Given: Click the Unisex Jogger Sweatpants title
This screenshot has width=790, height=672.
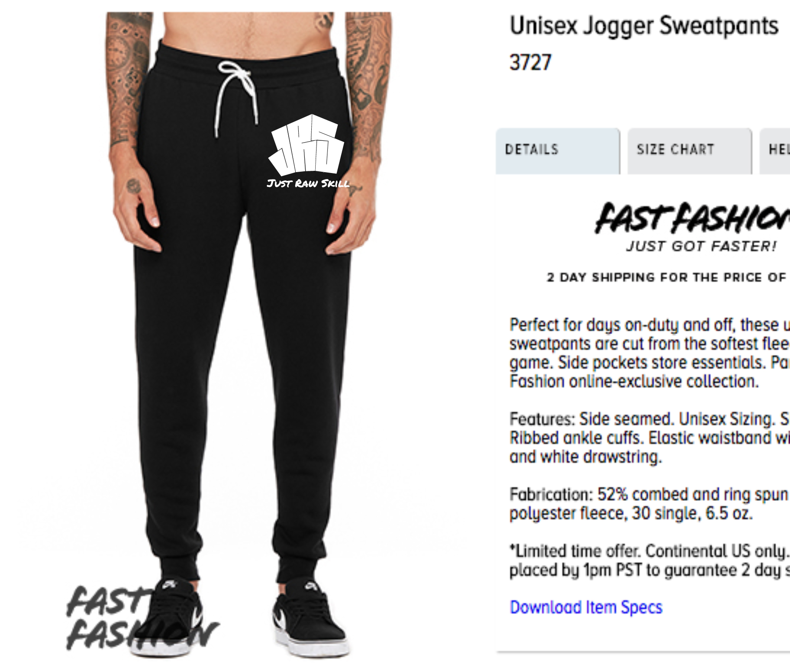Looking at the screenshot, I should (644, 26).
